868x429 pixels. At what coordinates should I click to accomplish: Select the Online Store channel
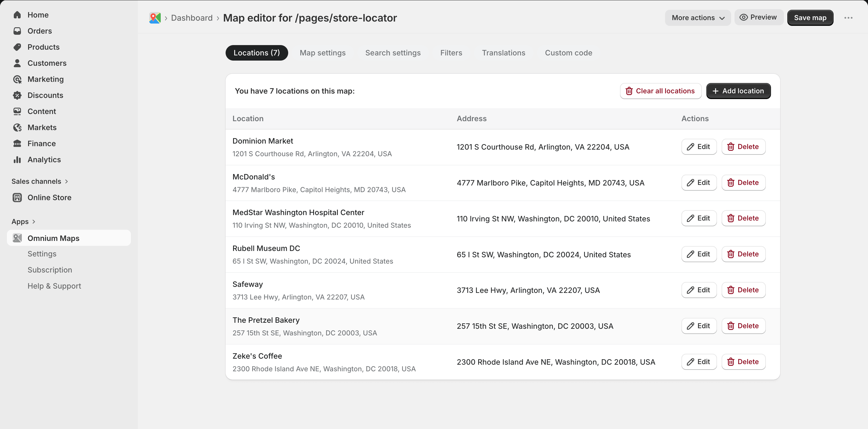pyautogui.click(x=49, y=198)
